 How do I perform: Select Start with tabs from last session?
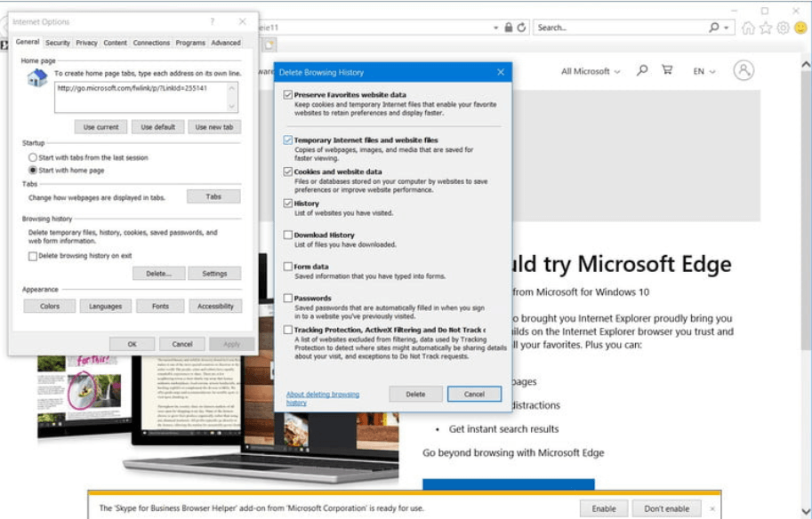(x=33, y=157)
